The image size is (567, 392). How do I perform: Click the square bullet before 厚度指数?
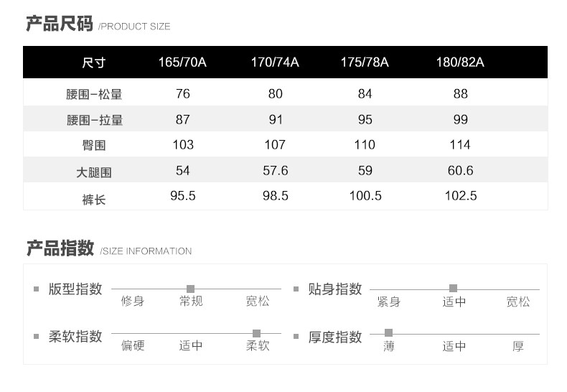[x=296, y=337]
